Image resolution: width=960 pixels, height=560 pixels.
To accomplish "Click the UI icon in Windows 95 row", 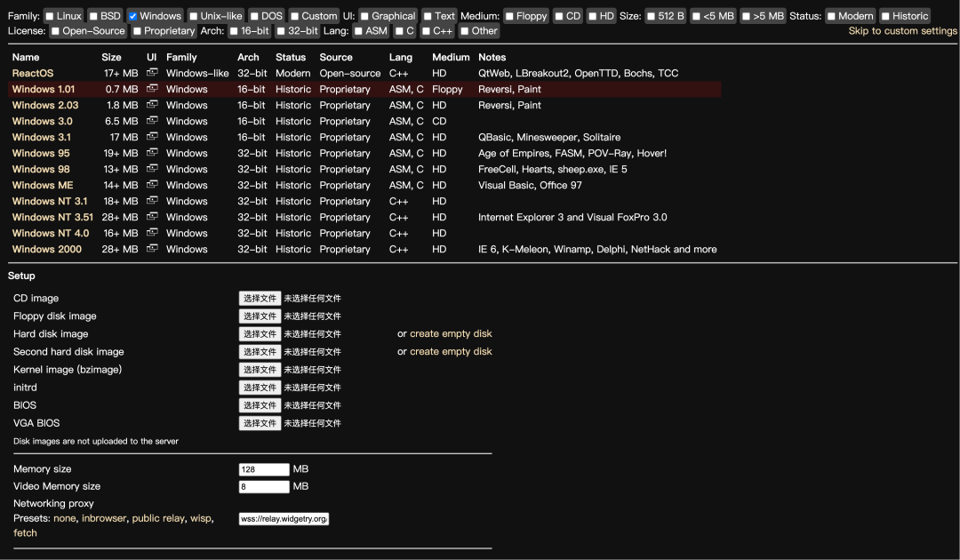I will pyautogui.click(x=152, y=152).
